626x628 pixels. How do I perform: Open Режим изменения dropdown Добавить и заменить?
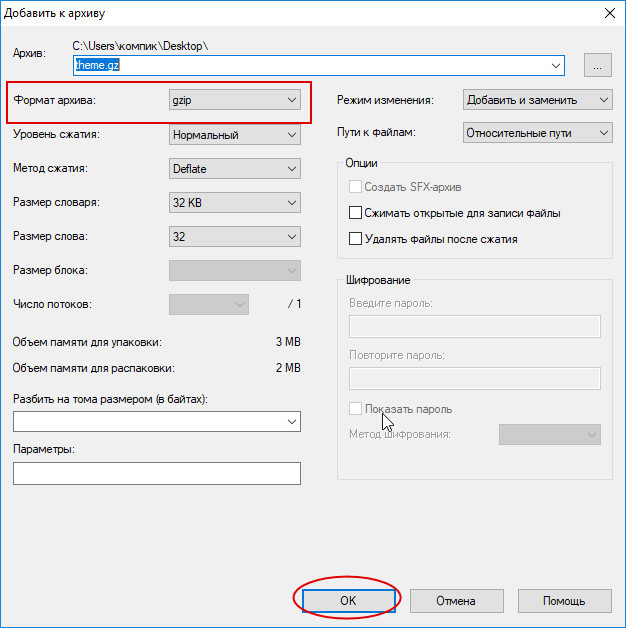(x=537, y=100)
